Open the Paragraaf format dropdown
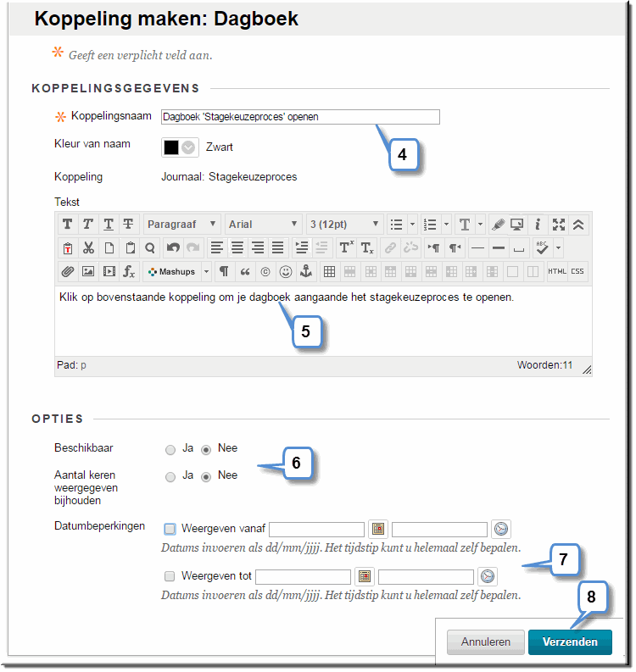The height and width of the screenshot is (672, 636). tap(181, 225)
